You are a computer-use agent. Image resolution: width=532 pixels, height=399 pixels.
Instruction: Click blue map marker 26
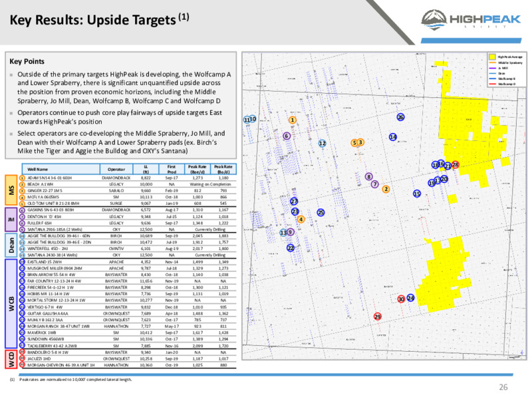pos(401,117)
